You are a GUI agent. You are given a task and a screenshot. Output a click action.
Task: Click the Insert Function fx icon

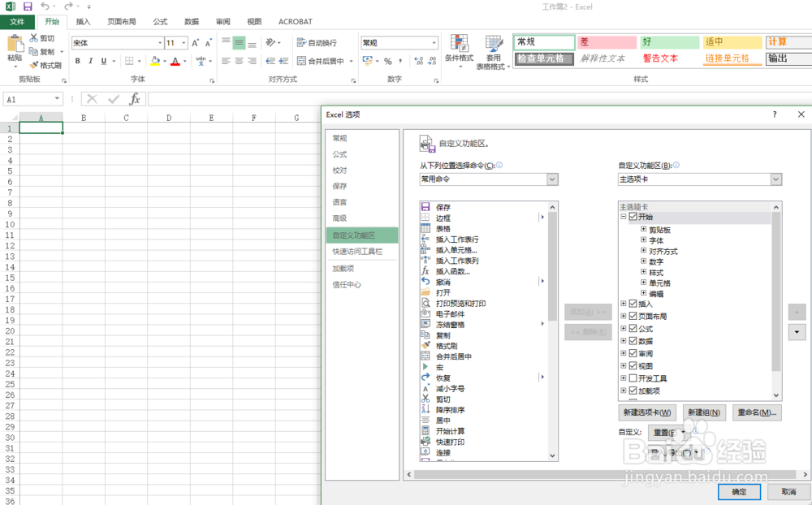click(135, 99)
